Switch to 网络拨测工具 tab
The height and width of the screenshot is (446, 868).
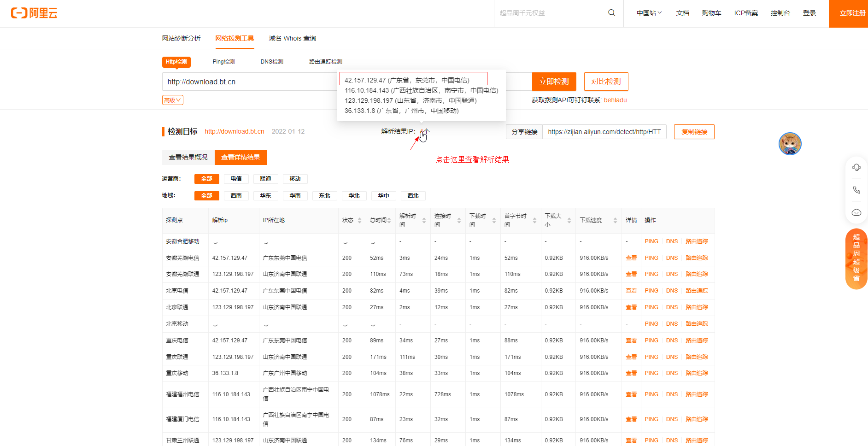coord(235,38)
